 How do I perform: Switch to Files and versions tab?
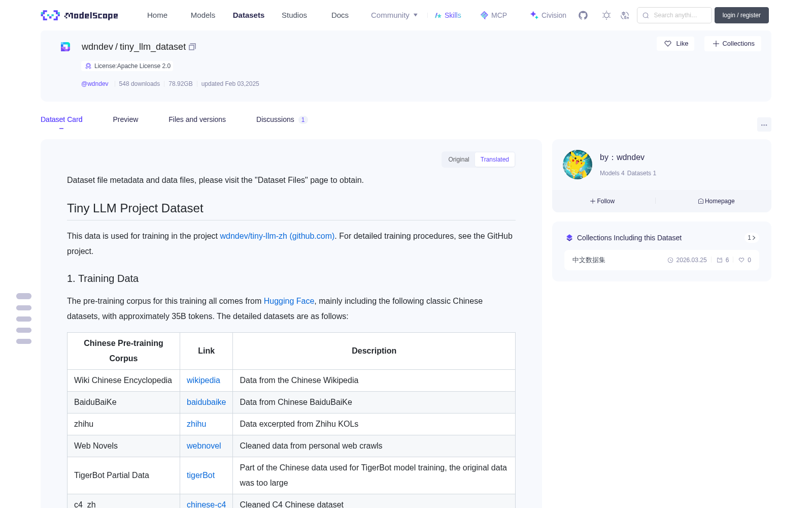point(197,119)
